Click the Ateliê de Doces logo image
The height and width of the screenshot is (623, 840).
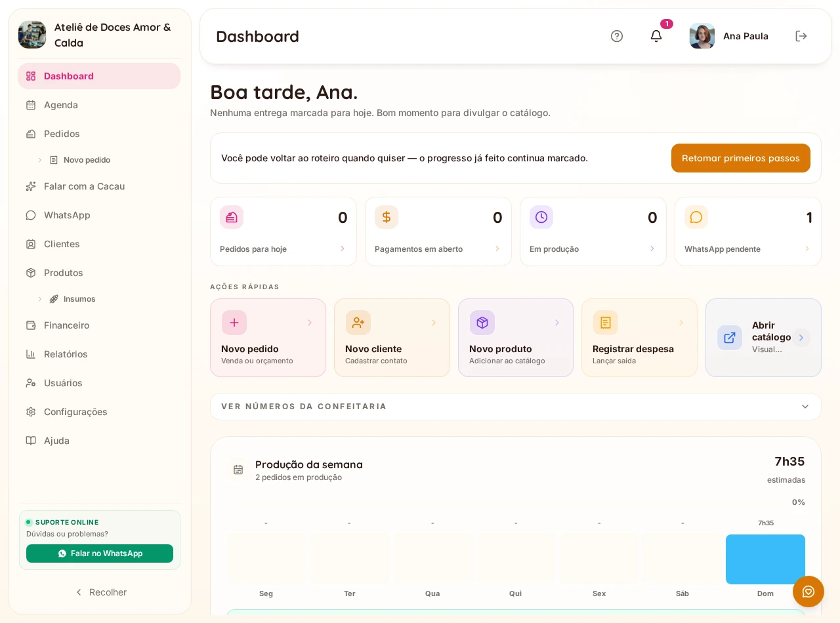click(32, 35)
